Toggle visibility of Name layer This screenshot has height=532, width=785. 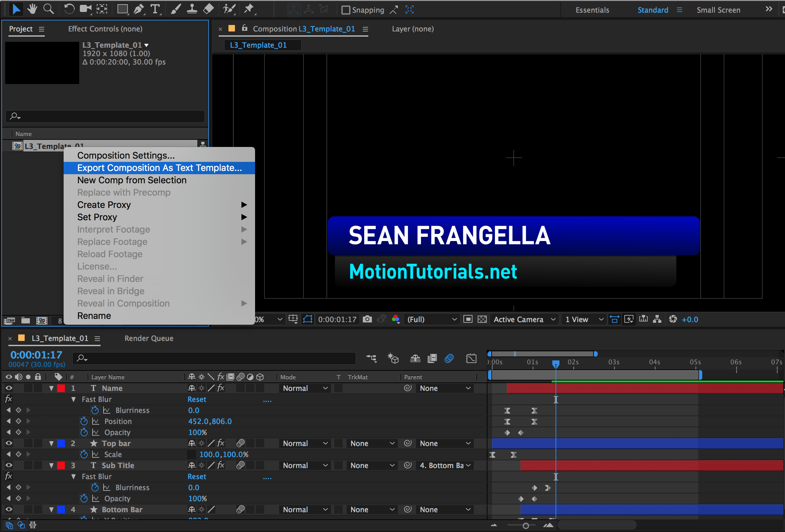point(9,388)
